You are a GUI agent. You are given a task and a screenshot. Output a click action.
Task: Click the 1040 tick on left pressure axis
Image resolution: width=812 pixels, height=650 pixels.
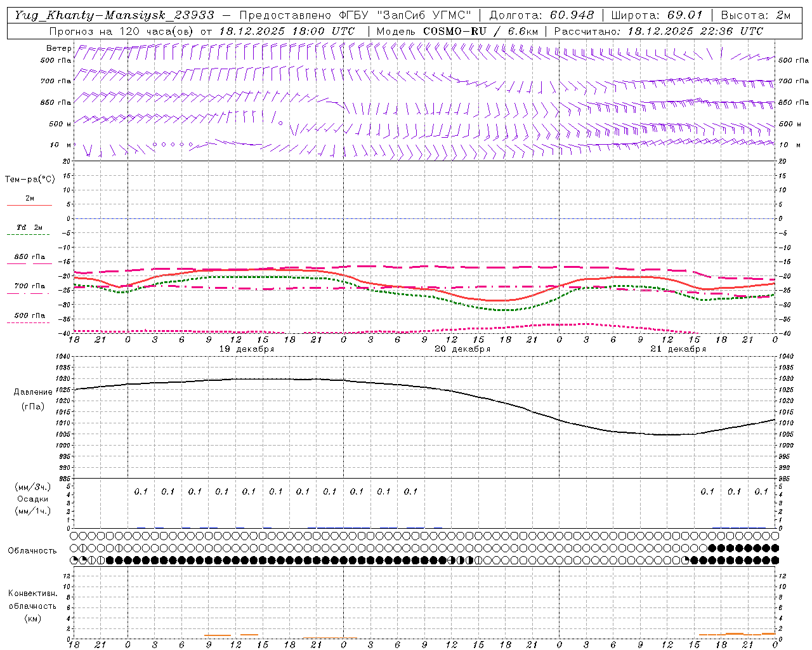click(x=64, y=357)
